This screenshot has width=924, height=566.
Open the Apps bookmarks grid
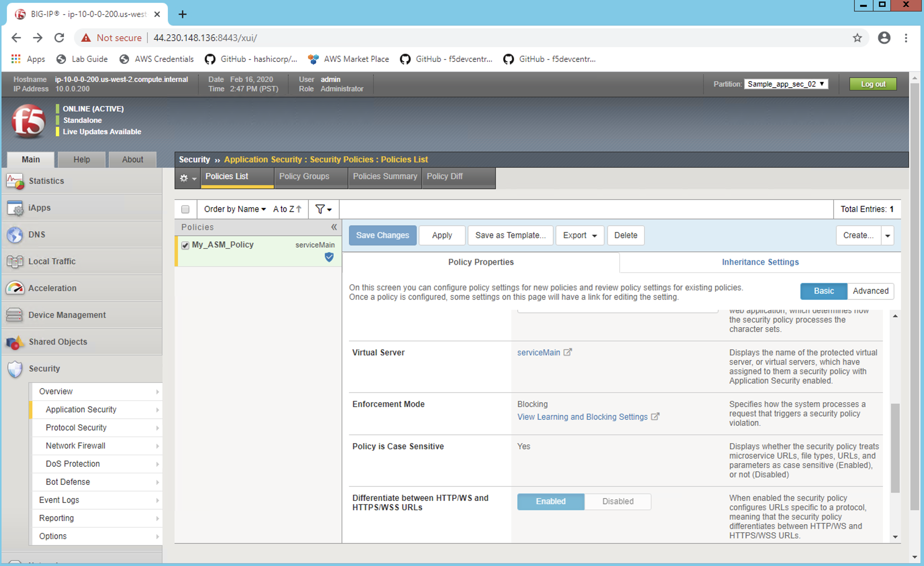point(16,59)
